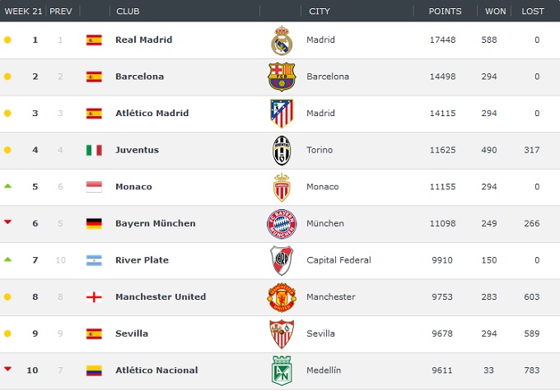560x392 pixels.
Task: Click the red down arrow for Bayern München
Action: [x=8, y=222]
